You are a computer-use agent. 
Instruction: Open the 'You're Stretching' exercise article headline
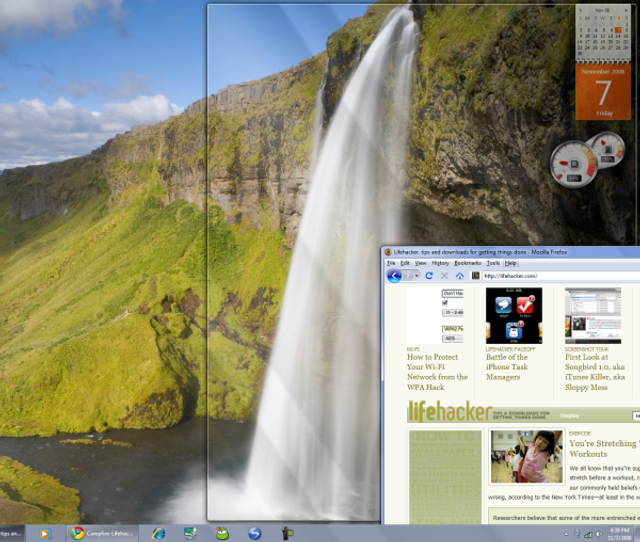pos(604,448)
